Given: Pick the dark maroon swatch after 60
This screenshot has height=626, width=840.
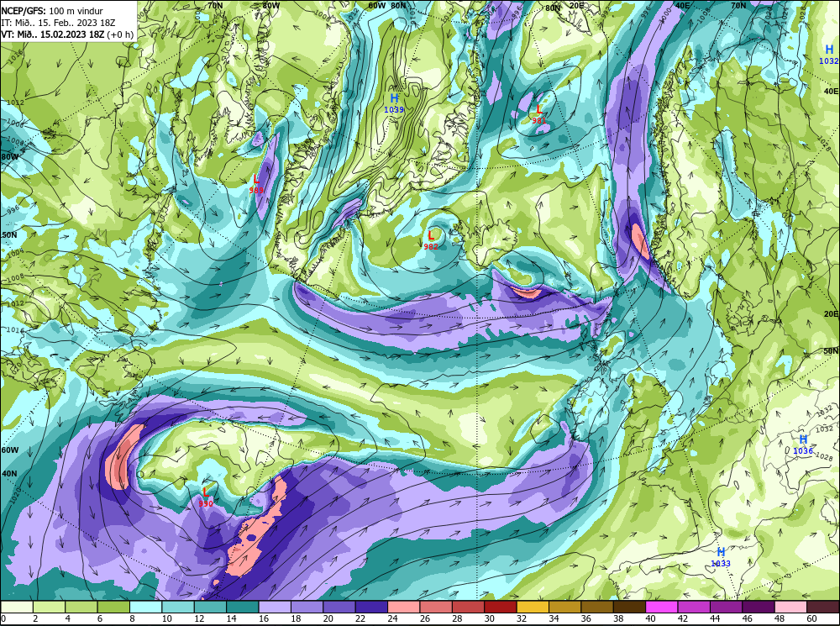Looking at the screenshot, I should 823,607.
